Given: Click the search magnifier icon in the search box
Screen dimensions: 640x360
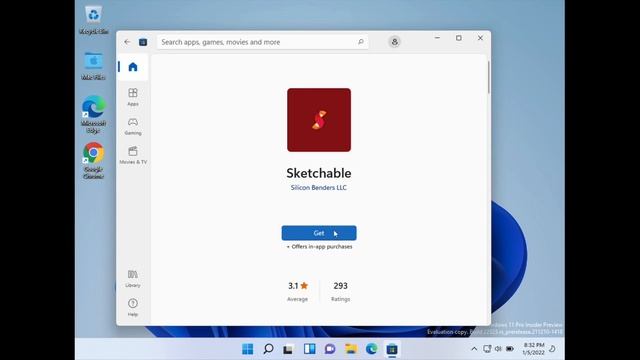Looking at the screenshot, I should point(361,42).
